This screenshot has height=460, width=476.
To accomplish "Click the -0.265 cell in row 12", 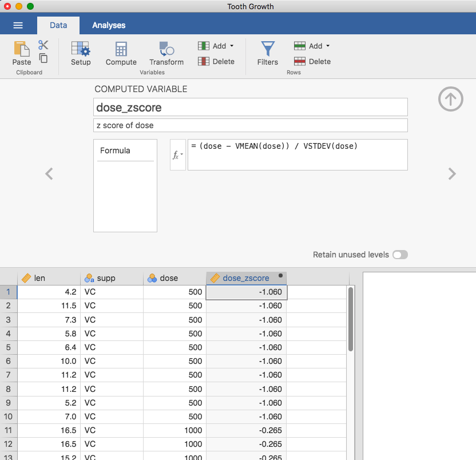I will (246, 444).
